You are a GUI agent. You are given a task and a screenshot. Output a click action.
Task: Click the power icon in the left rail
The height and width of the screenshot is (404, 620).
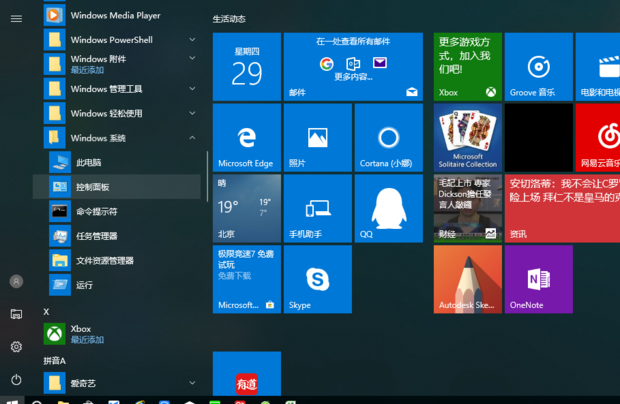16,380
